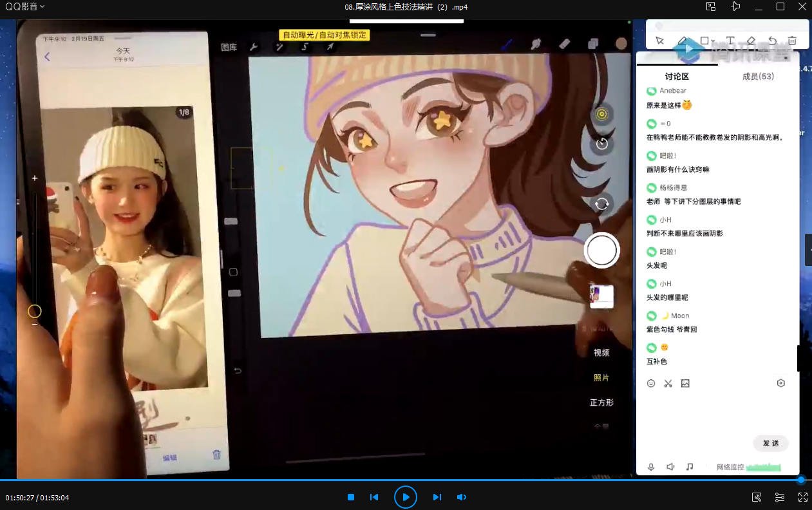
Task: Switch to mini-mode window icon
Action: (x=711, y=6)
